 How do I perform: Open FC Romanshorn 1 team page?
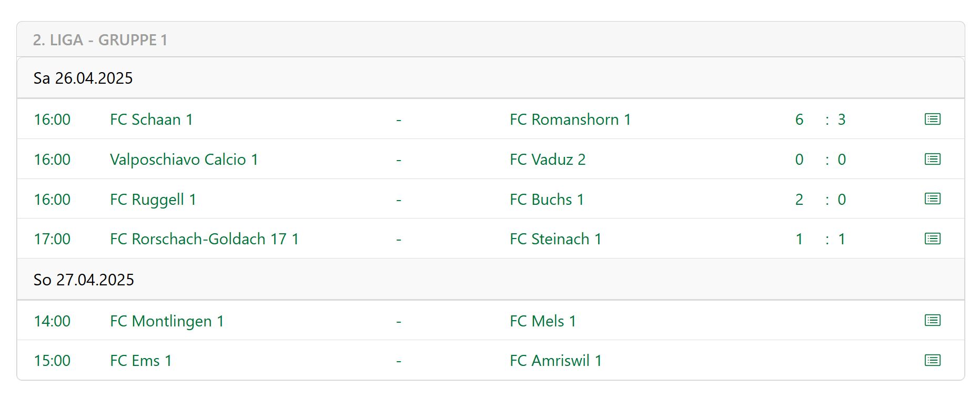point(570,120)
